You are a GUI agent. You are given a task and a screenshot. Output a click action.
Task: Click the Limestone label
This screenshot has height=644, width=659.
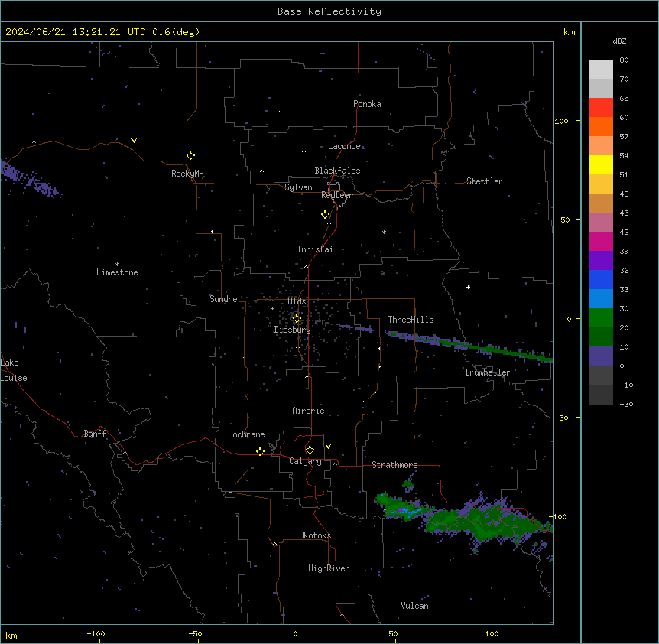pos(117,272)
